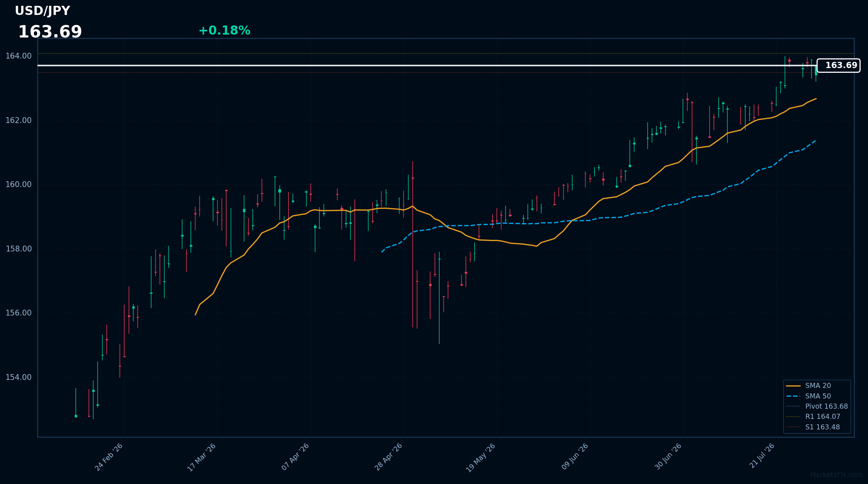This screenshot has width=868, height=484.
Task: Click the 24 Feb '26 date label
Action: click(x=109, y=457)
